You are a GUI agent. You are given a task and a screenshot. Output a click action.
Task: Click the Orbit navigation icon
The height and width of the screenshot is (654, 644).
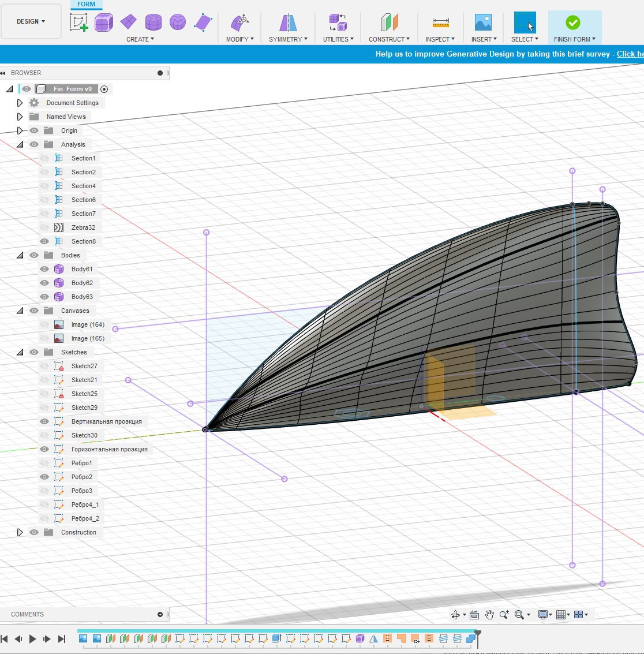coord(455,614)
